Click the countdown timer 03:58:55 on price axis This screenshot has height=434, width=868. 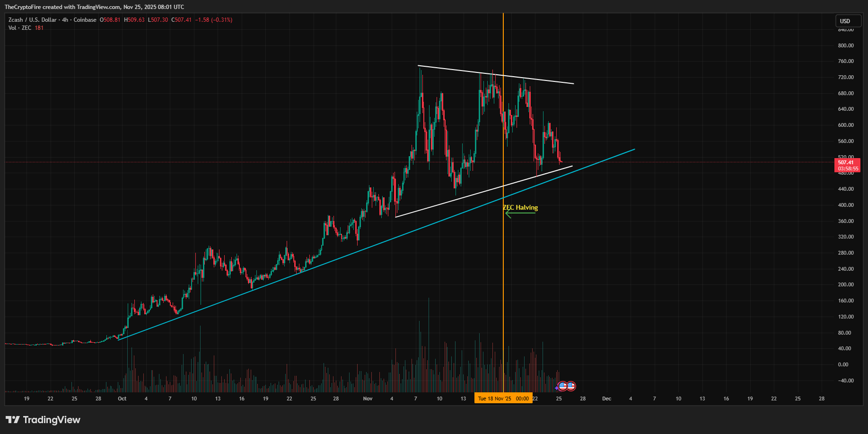click(x=849, y=168)
